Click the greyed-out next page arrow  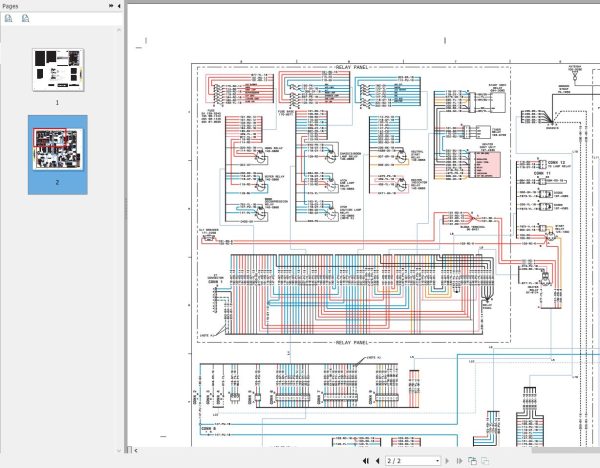(x=447, y=461)
